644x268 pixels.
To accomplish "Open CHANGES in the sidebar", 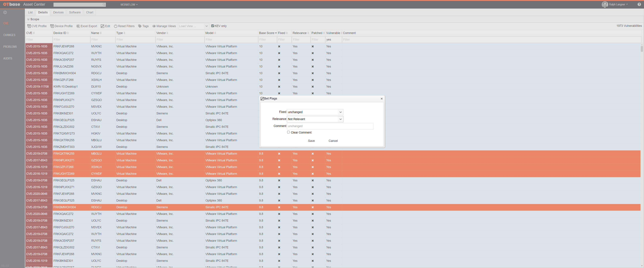I will [9, 35].
